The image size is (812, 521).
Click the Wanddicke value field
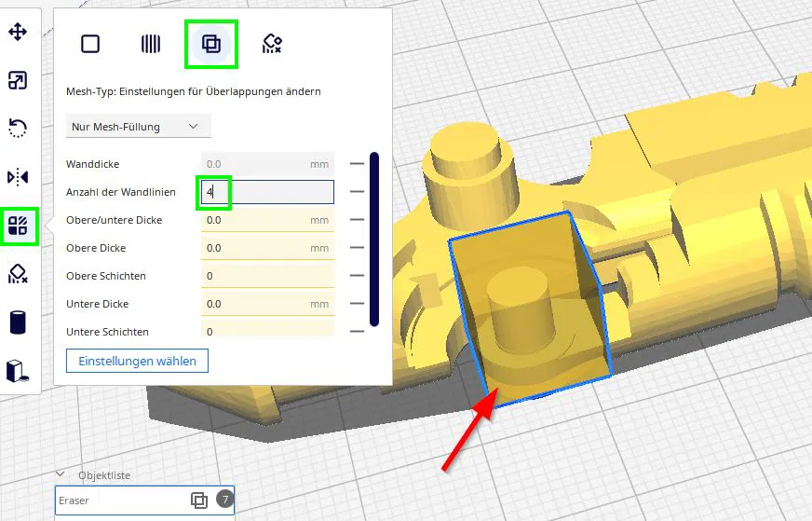coord(267,164)
